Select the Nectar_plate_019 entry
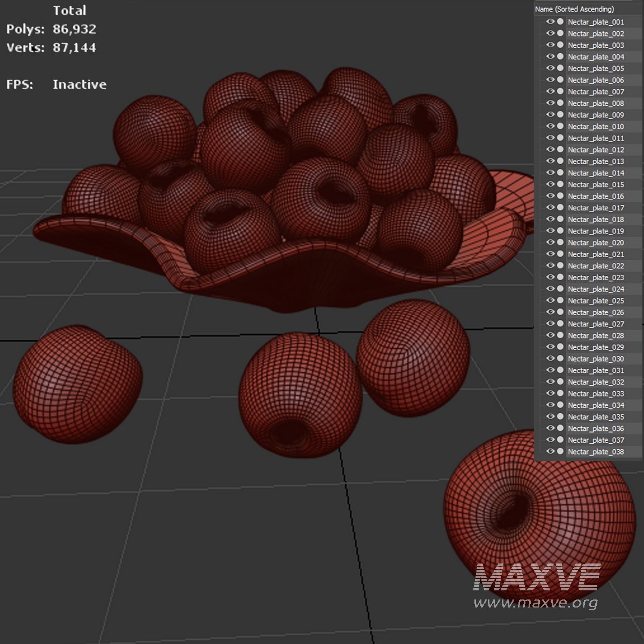This screenshot has height=644, width=644. [x=596, y=231]
